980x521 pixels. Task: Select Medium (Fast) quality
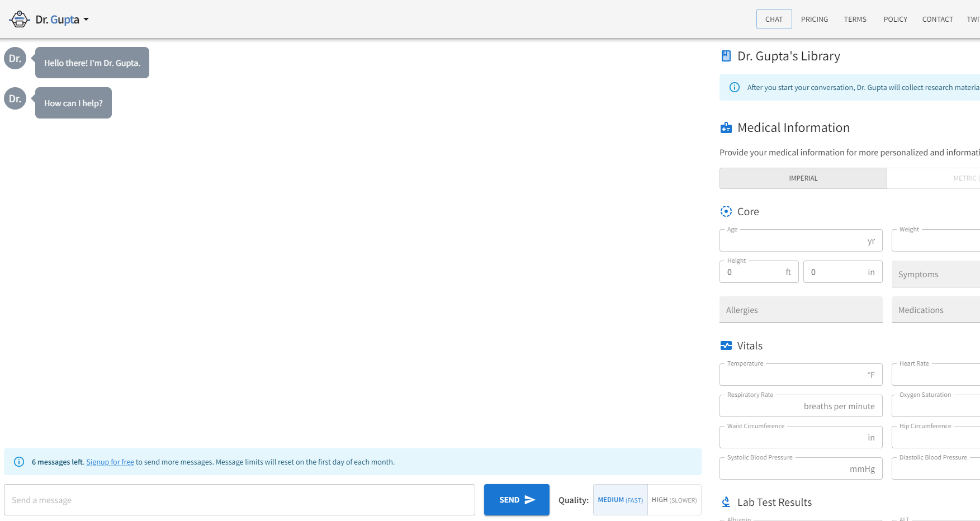pyautogui.click(x=621, y=500)
